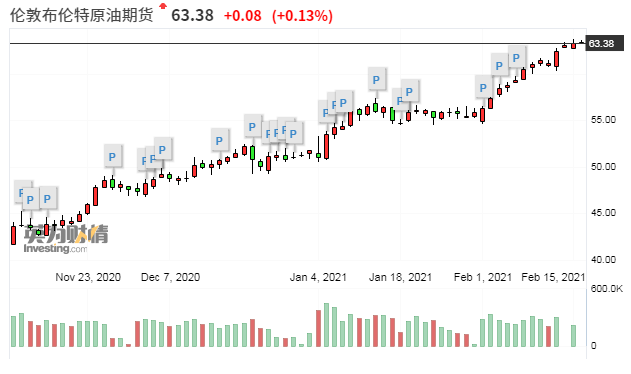Click the lone P marker right of Nov 23
The height and width of the screenshot is (374, 631).
click(112, 156)
